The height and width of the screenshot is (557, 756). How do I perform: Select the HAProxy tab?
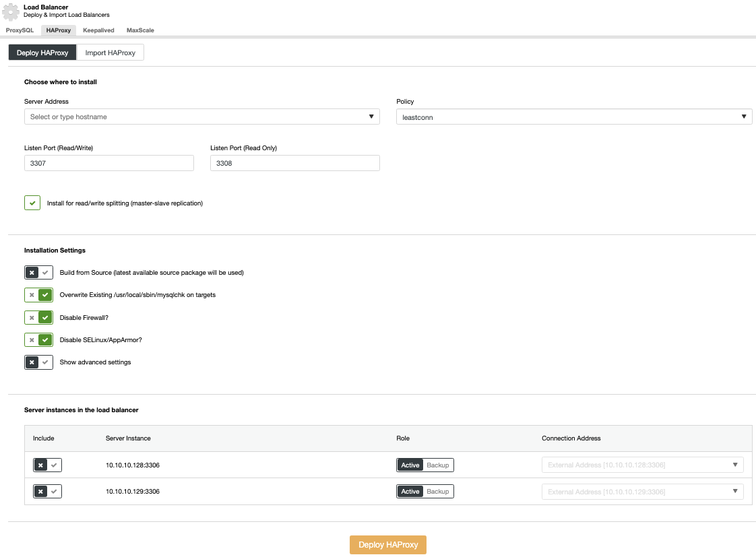[59, 30]
